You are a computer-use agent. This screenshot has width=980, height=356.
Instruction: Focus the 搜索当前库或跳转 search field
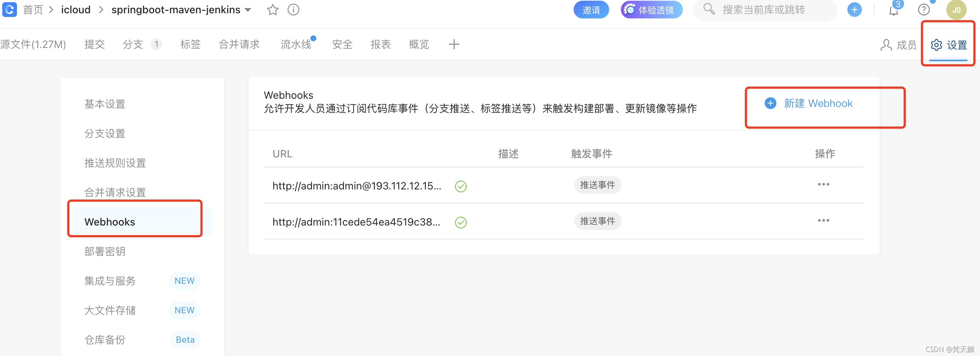click(765, 10)
